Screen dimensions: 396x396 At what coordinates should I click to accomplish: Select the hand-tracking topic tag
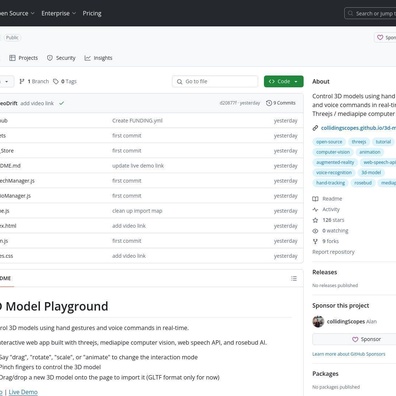tap(331, 183)
